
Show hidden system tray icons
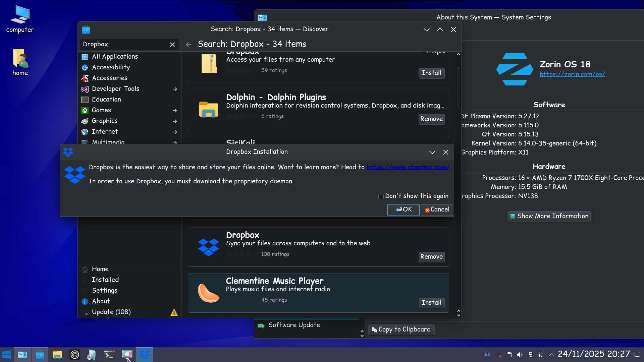pyautogui.click(x=551, y=355)
